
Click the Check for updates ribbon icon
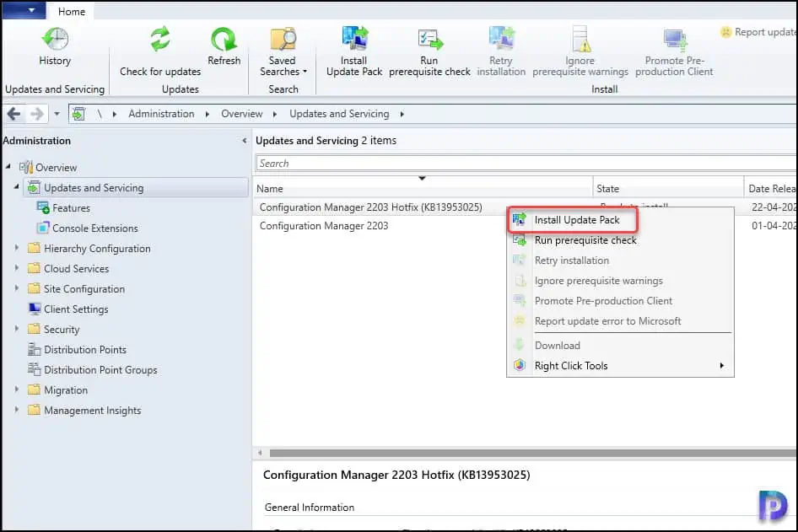160,39
